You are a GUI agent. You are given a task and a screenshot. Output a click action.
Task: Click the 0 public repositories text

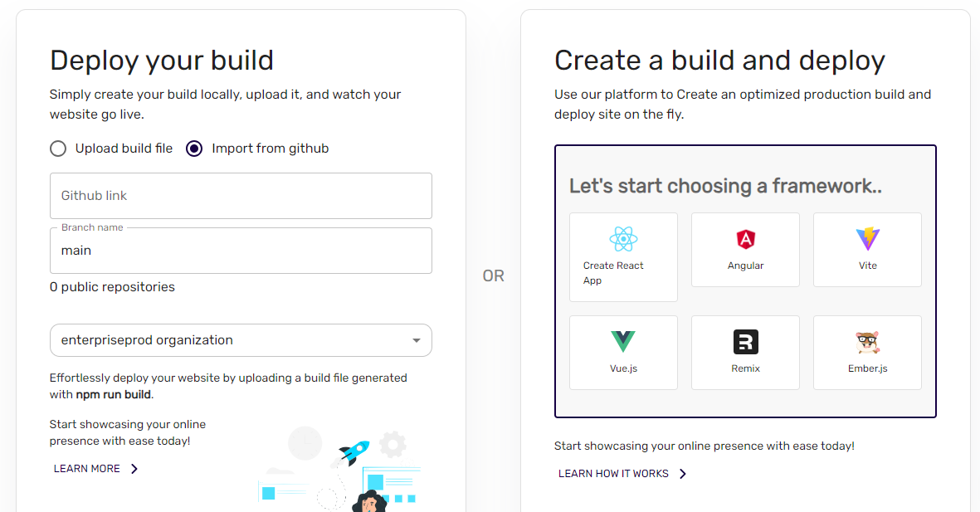click(x=112, y=287)
